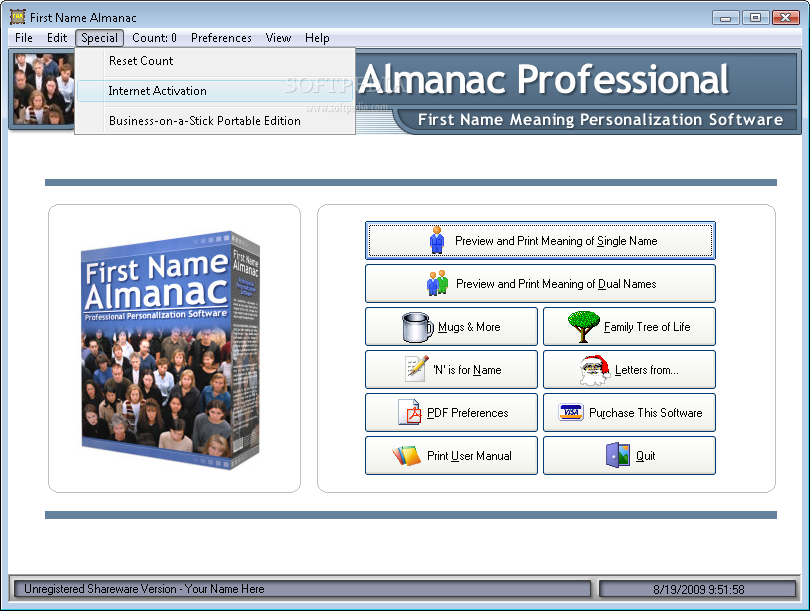This screenshot has width=810, height=611.
Task: Click the Visa card icon
Action: [x=571, y=412]
